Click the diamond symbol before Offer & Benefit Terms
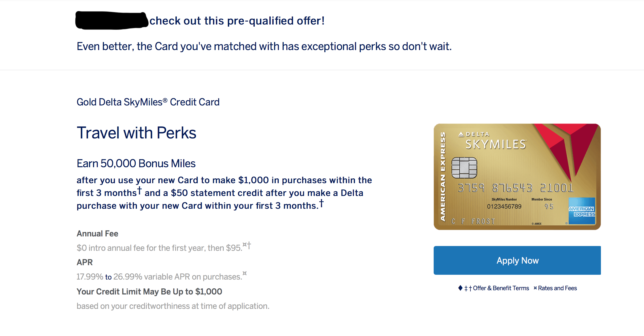 (x=460, y=288)
